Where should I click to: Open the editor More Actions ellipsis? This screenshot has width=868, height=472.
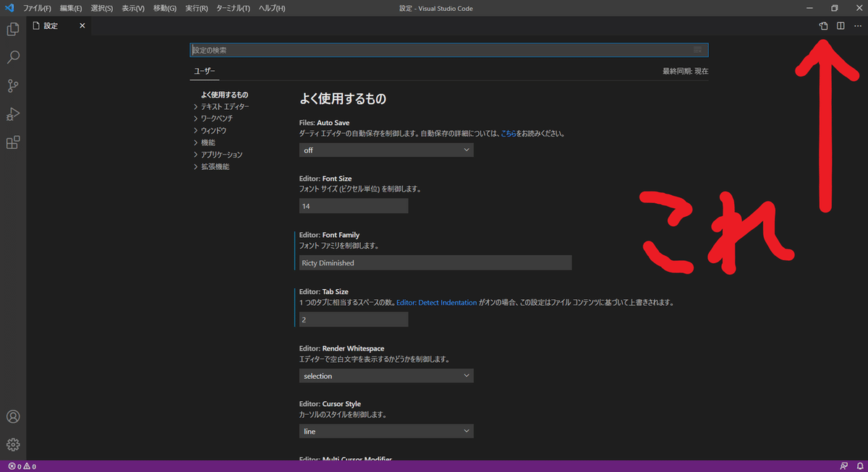click(x=858, y=26)
